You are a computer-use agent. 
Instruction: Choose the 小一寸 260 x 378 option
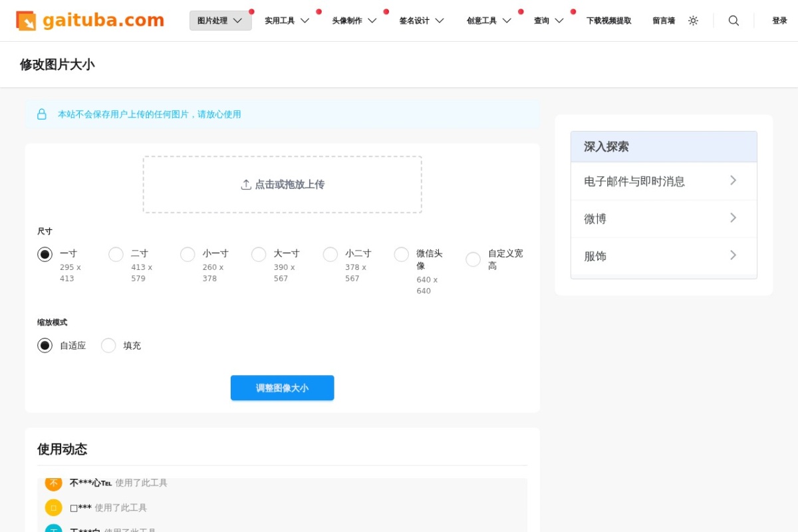pyautogui.click(x=188, y=254)
